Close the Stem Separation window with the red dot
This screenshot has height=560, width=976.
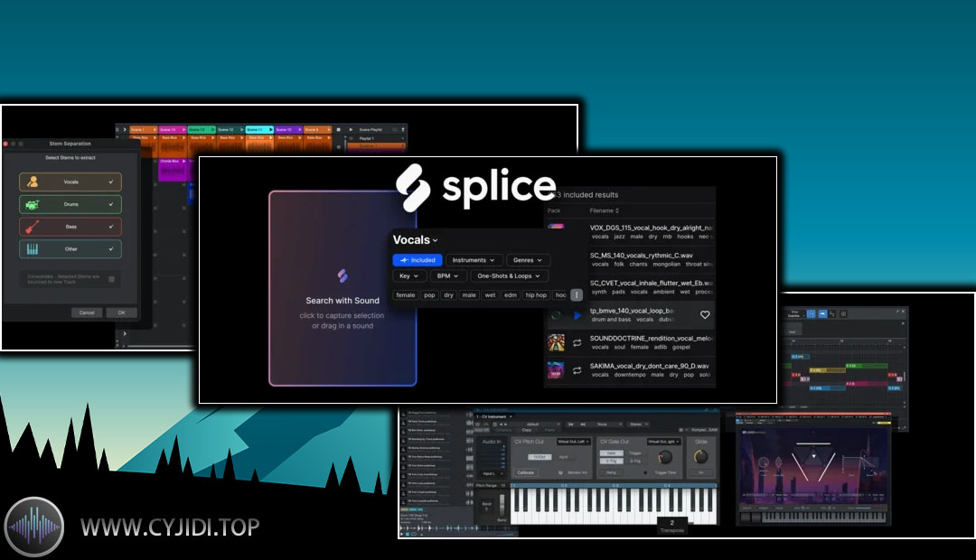pyautogui.click(x=5, y=144)
